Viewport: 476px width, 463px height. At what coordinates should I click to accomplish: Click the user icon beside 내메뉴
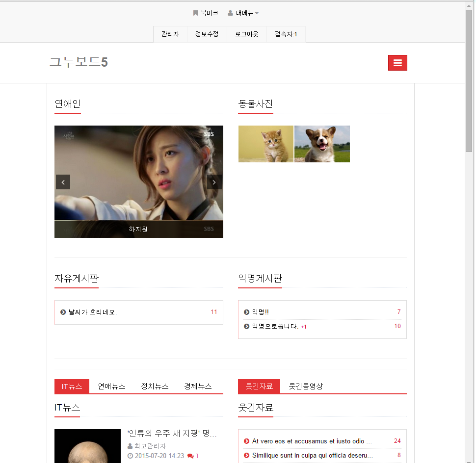[x=231, y=13]
